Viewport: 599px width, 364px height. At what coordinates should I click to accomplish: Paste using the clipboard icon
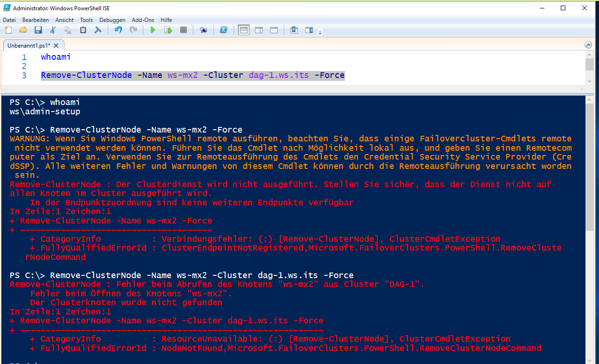[83, 30]
